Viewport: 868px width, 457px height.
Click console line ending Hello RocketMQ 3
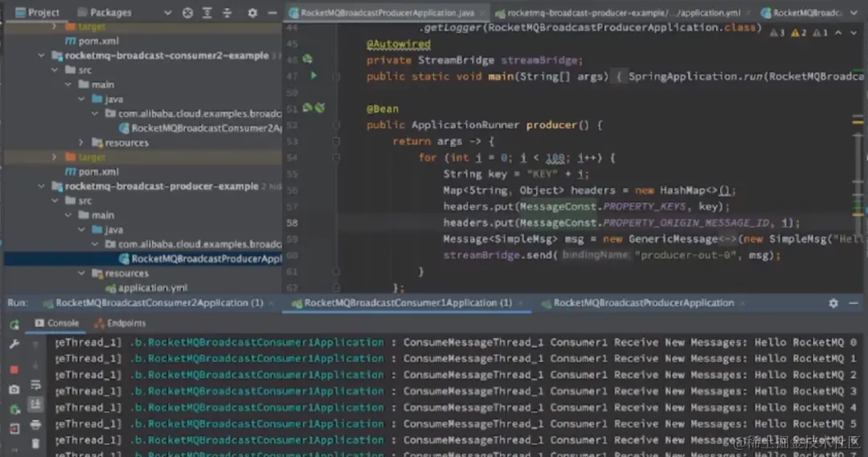456,391
